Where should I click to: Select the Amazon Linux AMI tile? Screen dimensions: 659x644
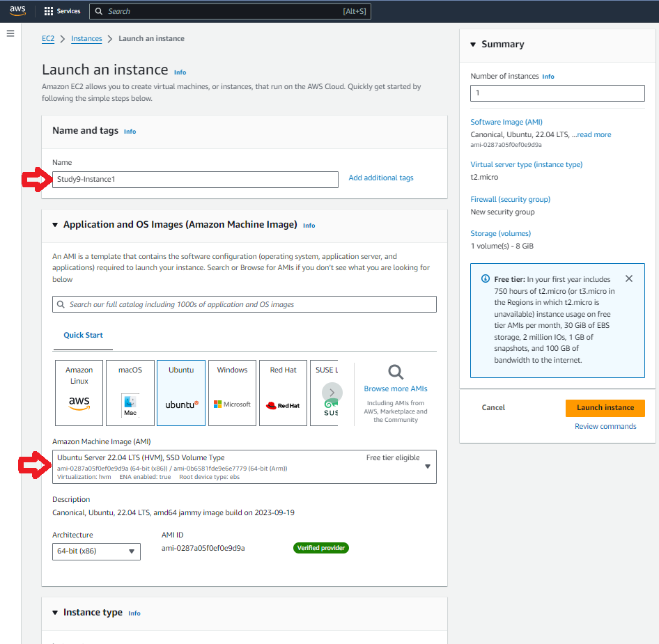[x=79, y=393]
